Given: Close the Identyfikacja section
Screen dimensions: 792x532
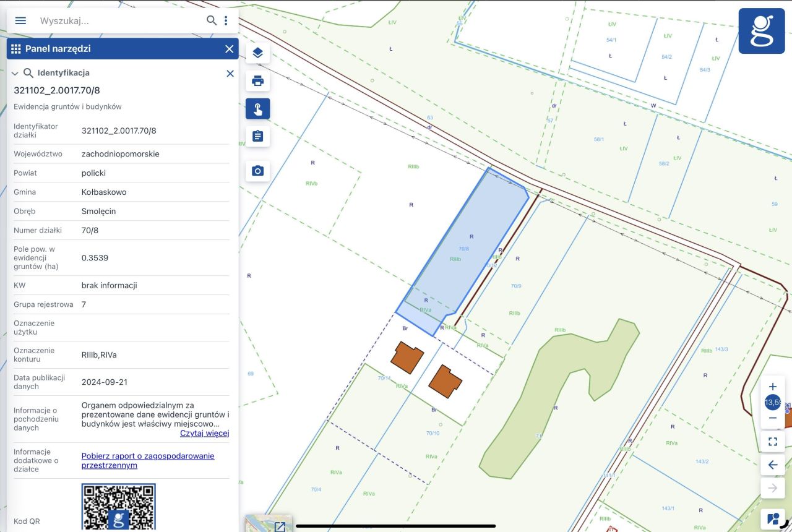Looking at the screenshot, I should [230, 73].
